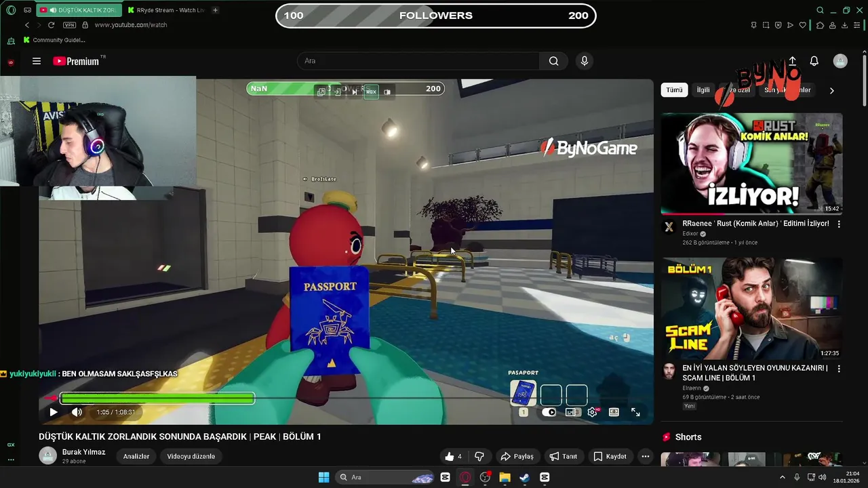
Task: Bookmark the page with the heart icon
Action: (803, 25)
